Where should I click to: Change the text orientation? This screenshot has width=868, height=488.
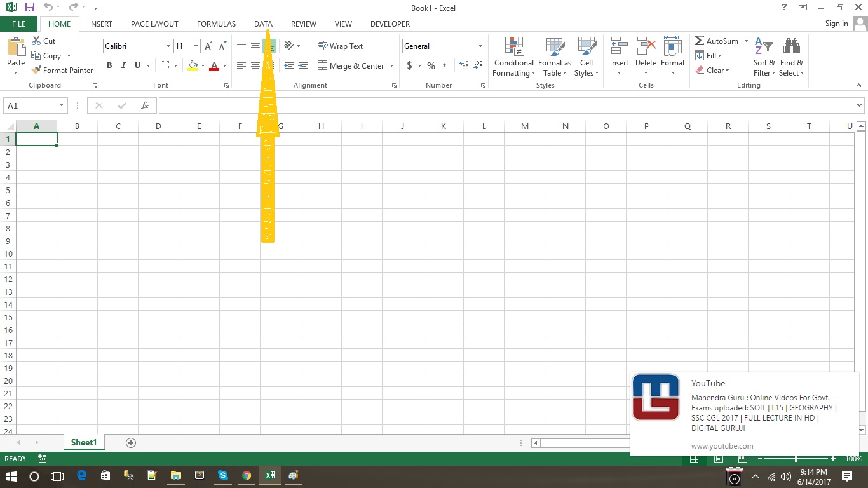[289, 46]
